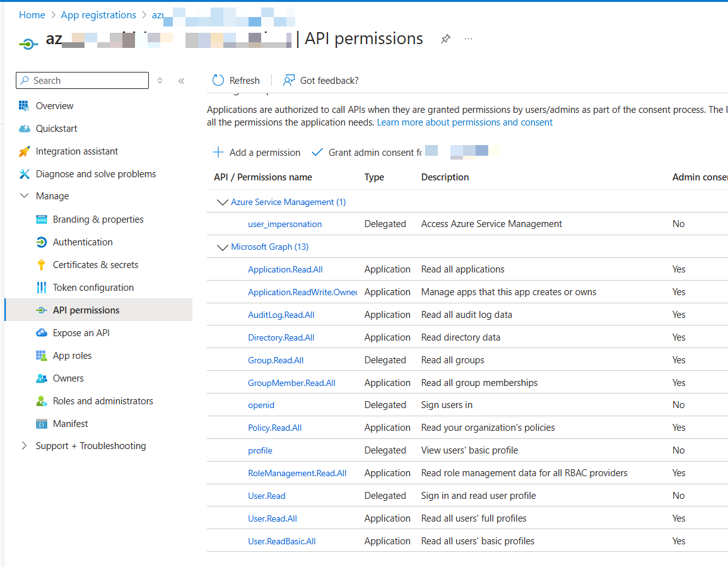Click the Authentication icon
Screen dimensions: 728x567
tap(42, 242)
